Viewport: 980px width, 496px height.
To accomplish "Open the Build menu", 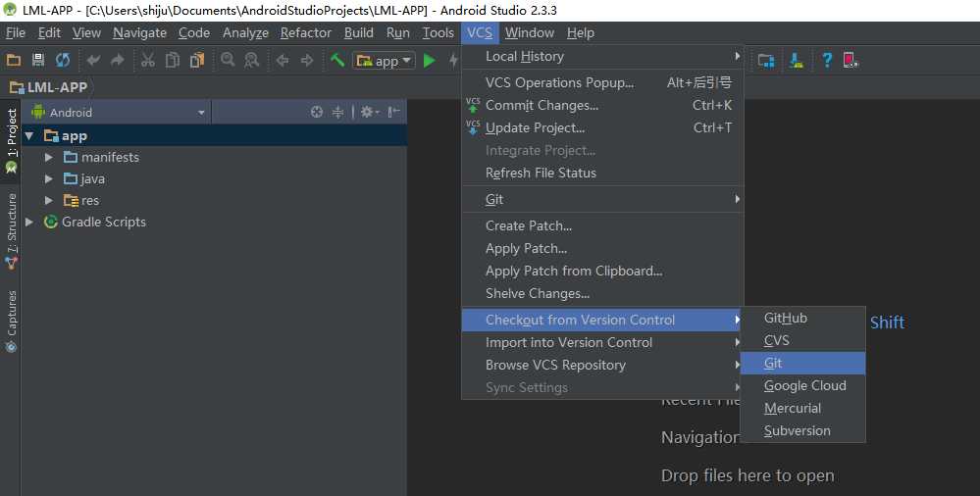I will point(359,33).
